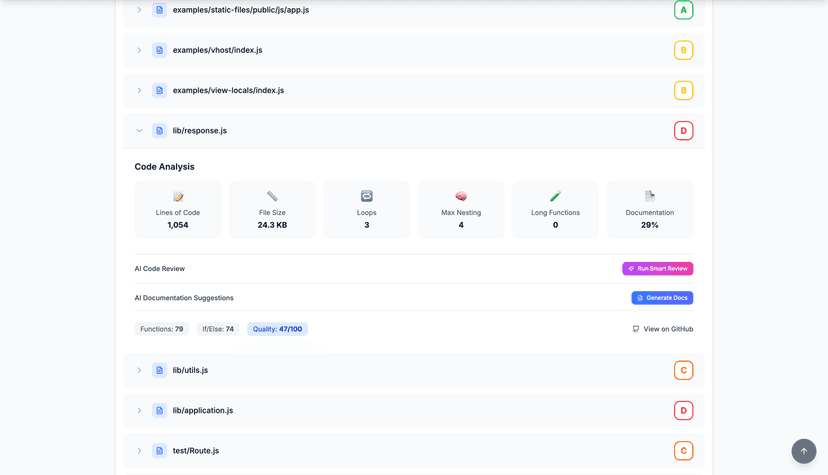Viewport: 828px width, 475px height.
Task: Collapse the lib/response.js file row
Action: [x=139, y=131]
